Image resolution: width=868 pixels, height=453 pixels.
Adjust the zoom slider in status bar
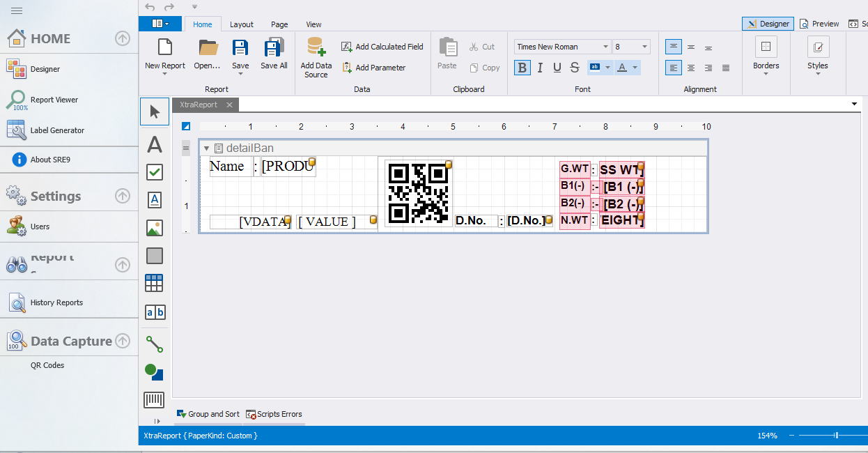(x=836, y=436)
